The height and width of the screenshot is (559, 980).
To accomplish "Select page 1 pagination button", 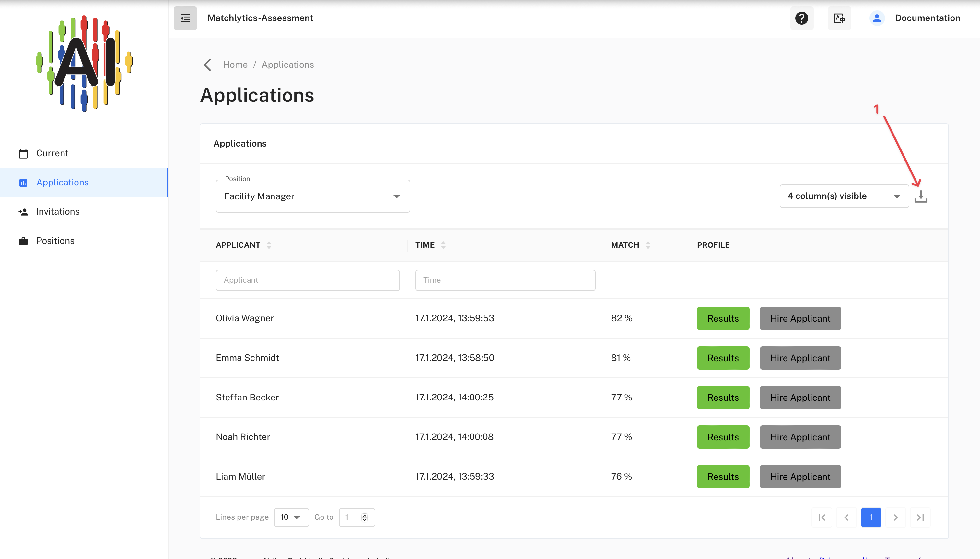I will [x=871, y=517].
